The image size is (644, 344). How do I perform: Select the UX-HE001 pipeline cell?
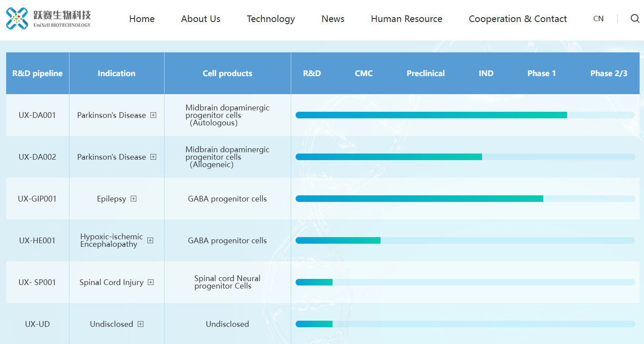click(37, 241)
